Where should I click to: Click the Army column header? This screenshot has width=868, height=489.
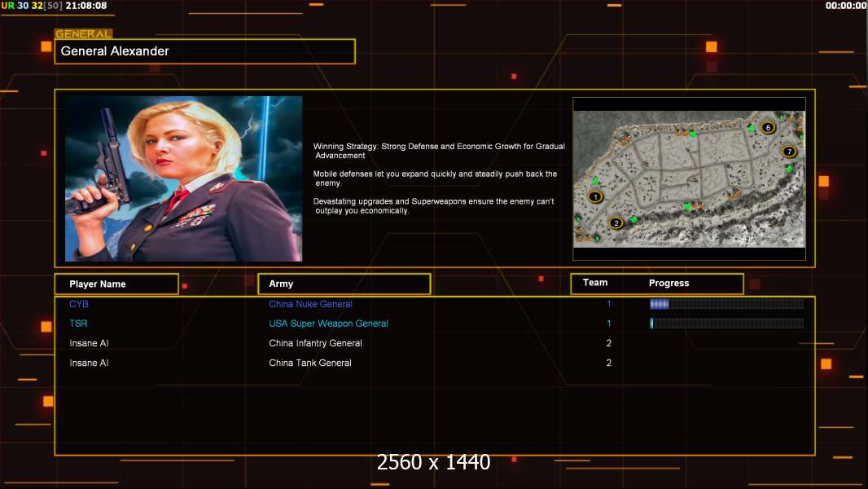[x=344, y=284]
